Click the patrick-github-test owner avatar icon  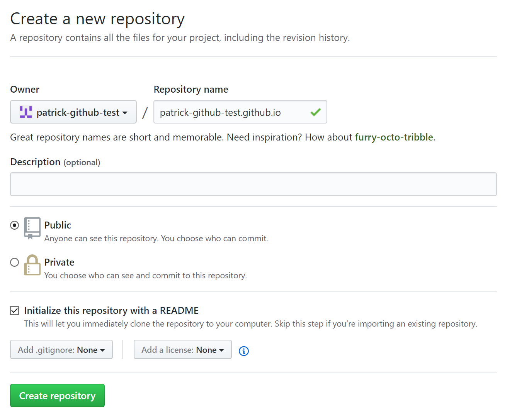(x=26, y=112)
